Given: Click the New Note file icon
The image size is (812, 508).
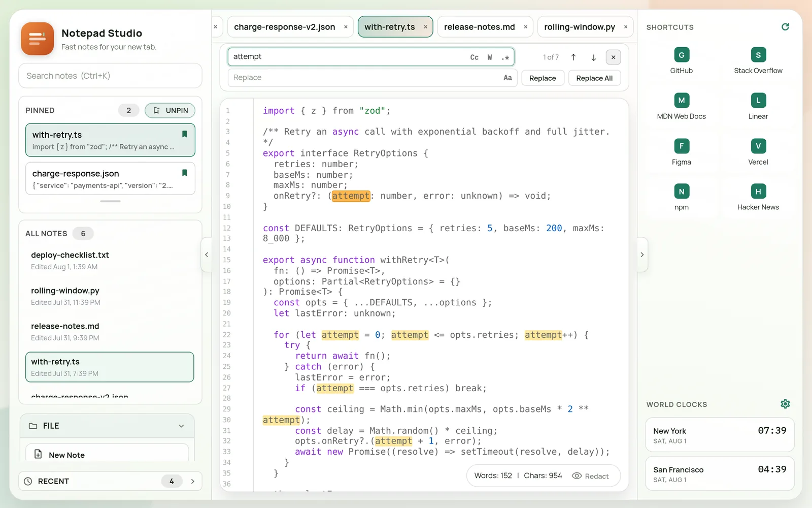Looking at the screenshot, I should point(38,454).
